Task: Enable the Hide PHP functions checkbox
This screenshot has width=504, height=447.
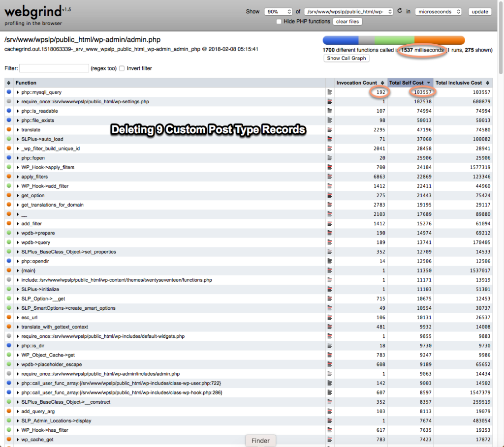Action: coord(279,22)
